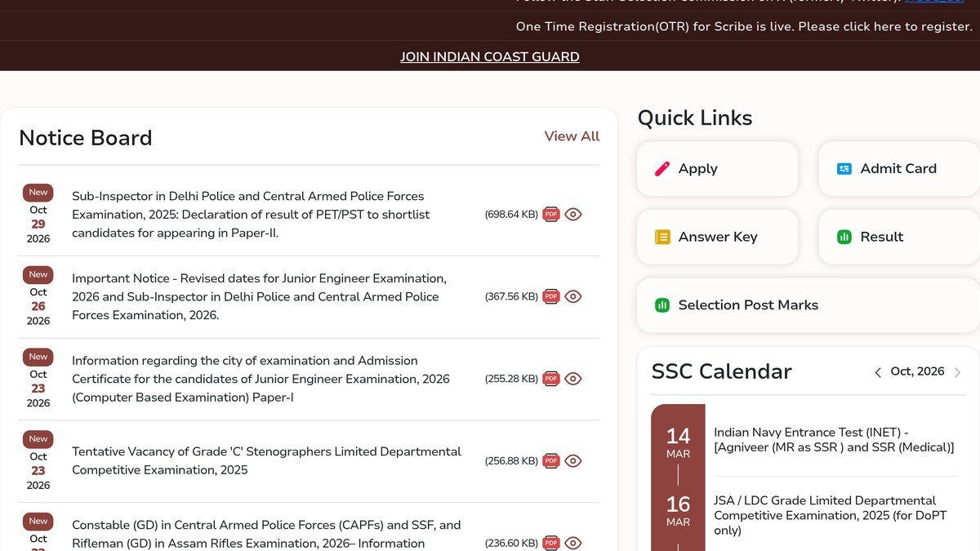The width and height of the screenshot is (980, 551).
Task: Click the (698.64 KB) file size label
Action: 511,215
